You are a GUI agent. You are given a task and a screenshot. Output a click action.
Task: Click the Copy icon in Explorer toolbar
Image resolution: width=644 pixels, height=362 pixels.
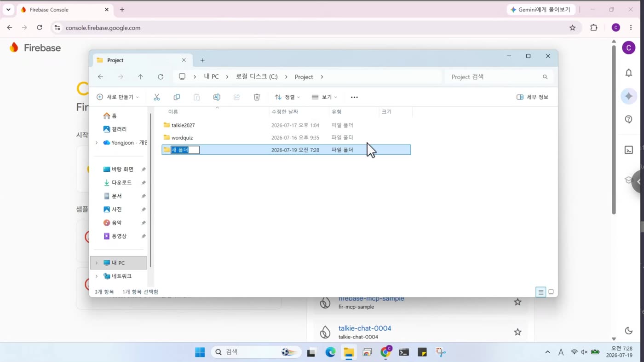177,97
